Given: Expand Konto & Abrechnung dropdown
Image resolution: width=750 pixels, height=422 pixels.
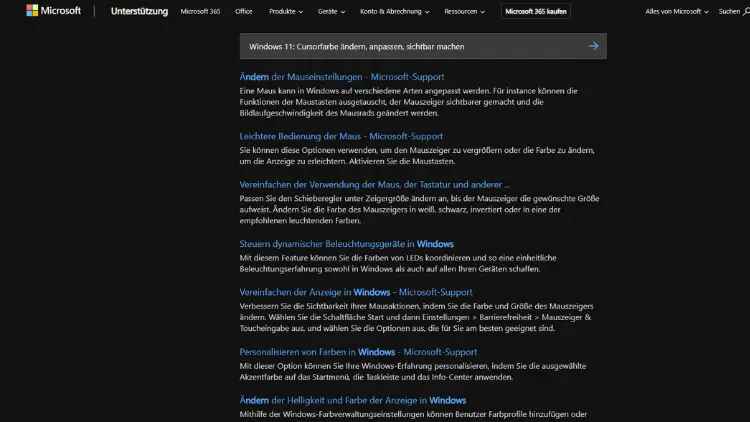Looking at the screenshot, I should (395, 11).
